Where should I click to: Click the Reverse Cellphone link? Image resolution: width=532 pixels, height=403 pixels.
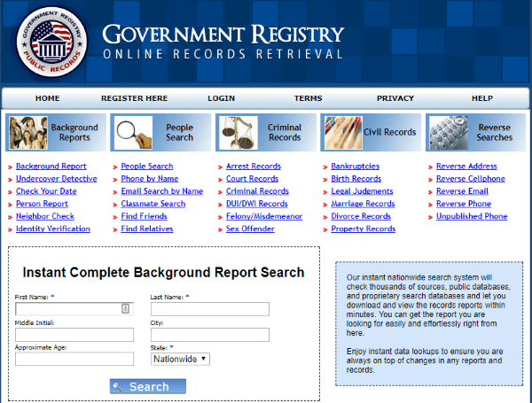tap(470, 179)
